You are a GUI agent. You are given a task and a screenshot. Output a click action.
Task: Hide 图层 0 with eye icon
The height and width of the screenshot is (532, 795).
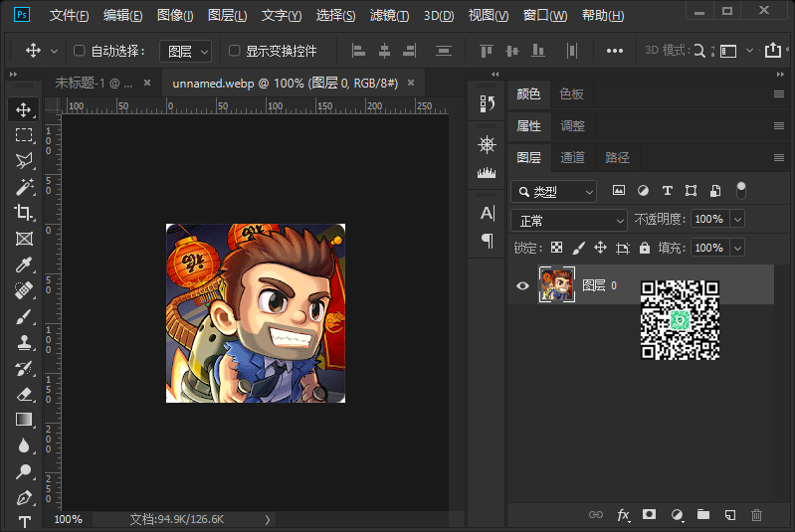click(522, 286)
